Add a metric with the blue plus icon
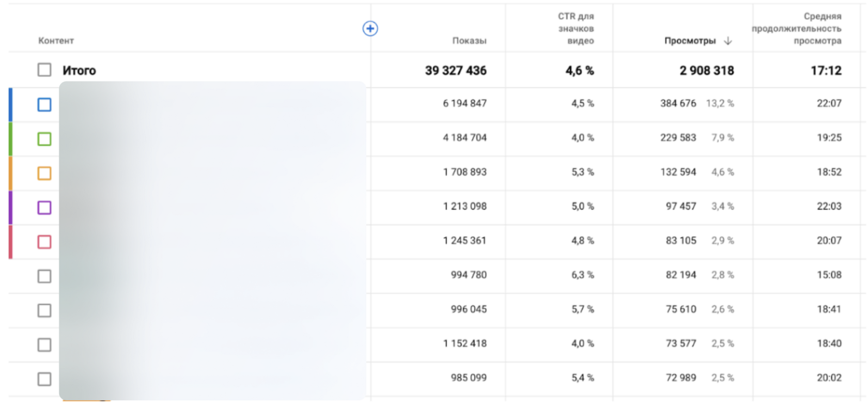 (370, 28)
